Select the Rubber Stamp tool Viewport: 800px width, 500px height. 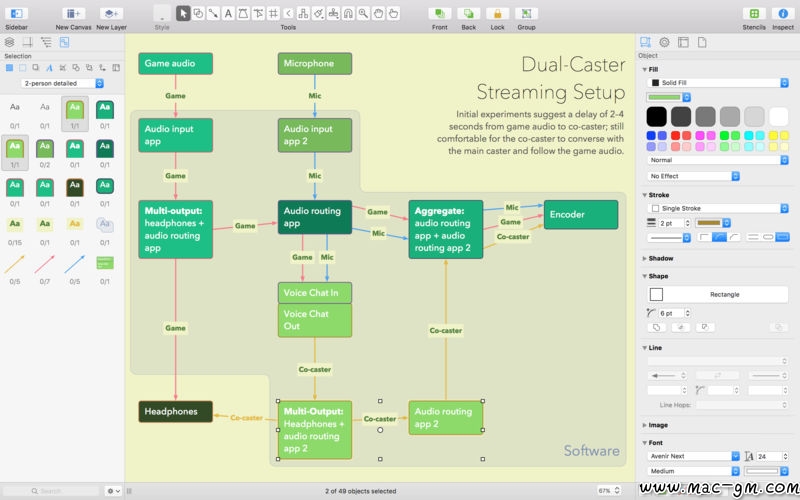[x=333, y=14]
